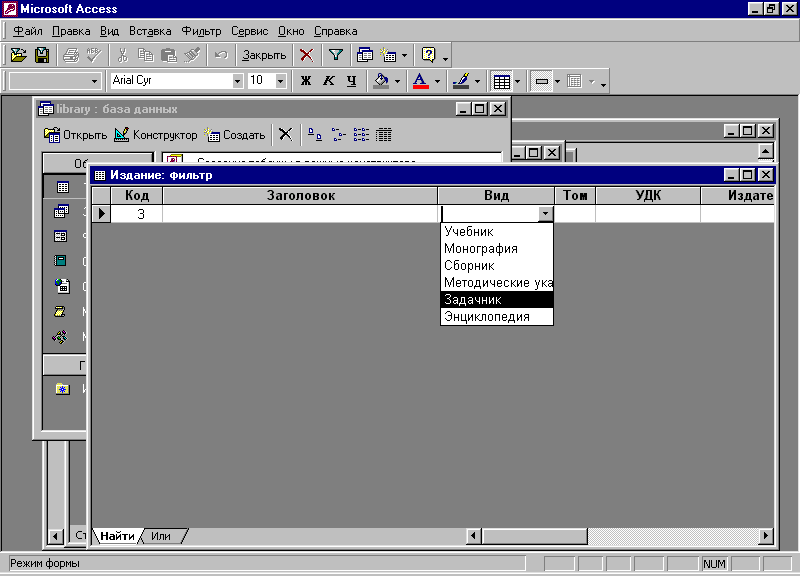Select Учебник from the dropdown list
This screenshot has height=576, width=800.
[496, 231]
